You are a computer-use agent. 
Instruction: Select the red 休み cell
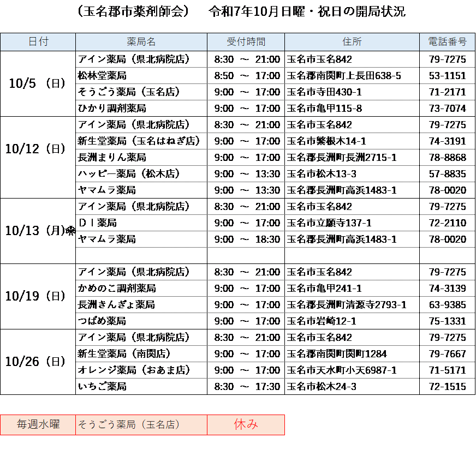tap(246, 425)
